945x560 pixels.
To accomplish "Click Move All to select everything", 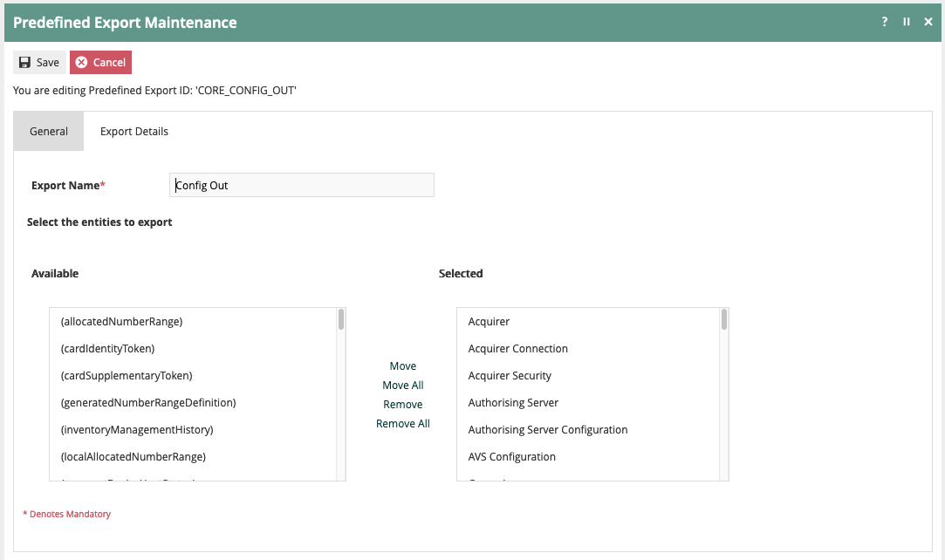I will [403, 386].
